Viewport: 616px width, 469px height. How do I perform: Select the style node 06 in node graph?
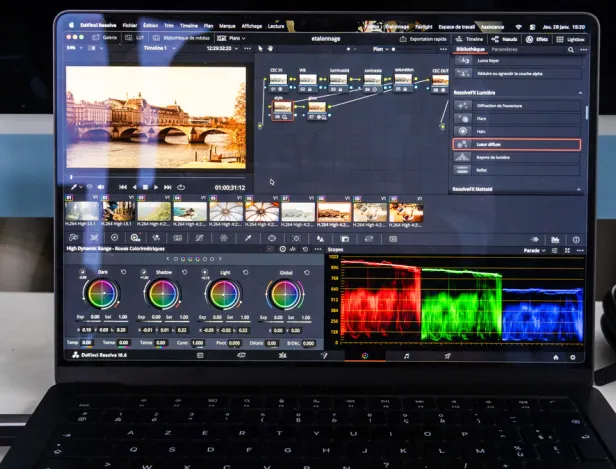282,109
